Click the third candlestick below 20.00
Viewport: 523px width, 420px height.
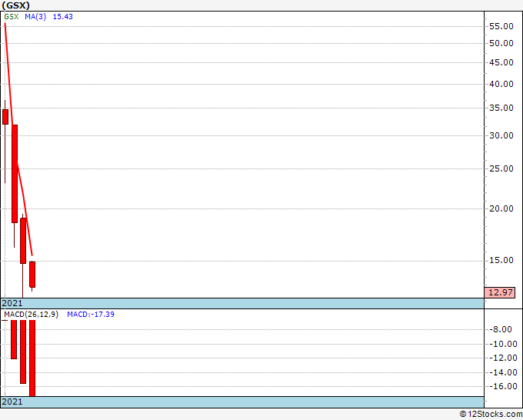(23, 241)
